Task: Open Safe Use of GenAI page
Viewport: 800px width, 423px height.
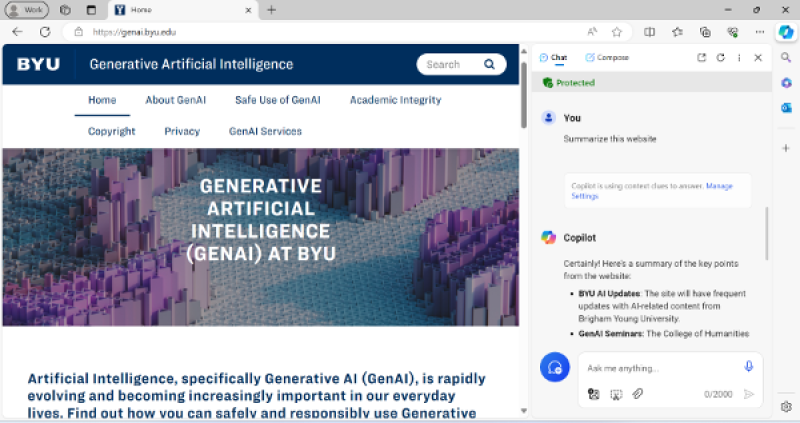Action: click(278, 100)
